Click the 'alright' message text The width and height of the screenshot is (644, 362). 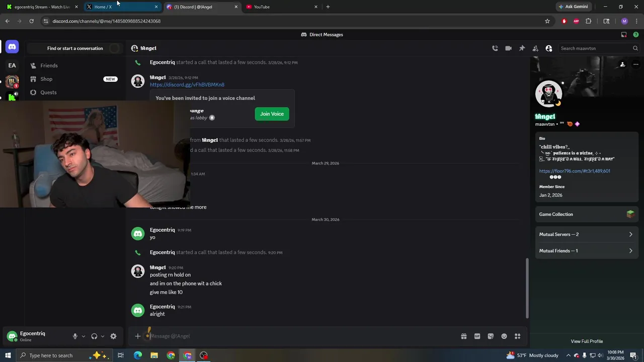pyautogui.click(x=157, y=314)
